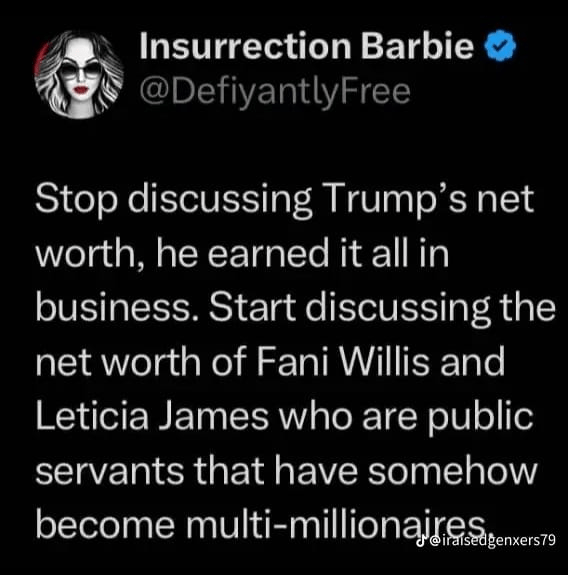Image resolution: width=568 pixels, height=575 pixels.
Task: Click the words "business. Start discussing the"
Action: [x=296, y=308]
